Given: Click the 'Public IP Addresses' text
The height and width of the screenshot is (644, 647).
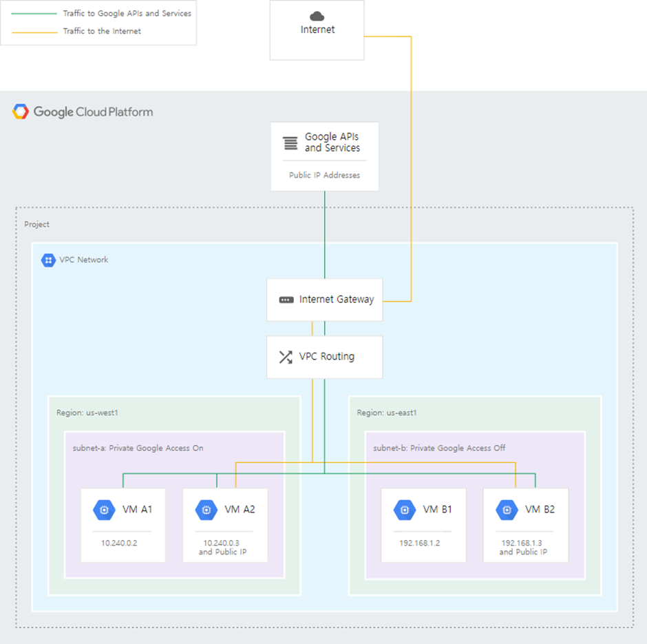Looking at the screenshot, I should 324,175.
